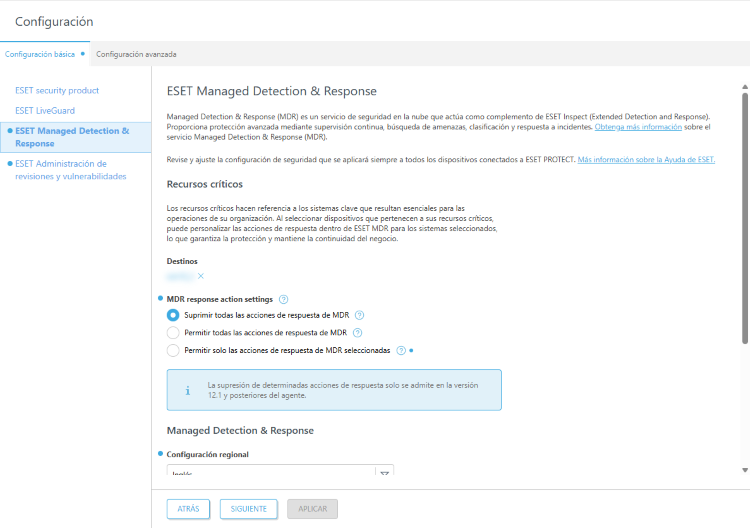Open the Configuración básica tab

click(x=40, y=54)
